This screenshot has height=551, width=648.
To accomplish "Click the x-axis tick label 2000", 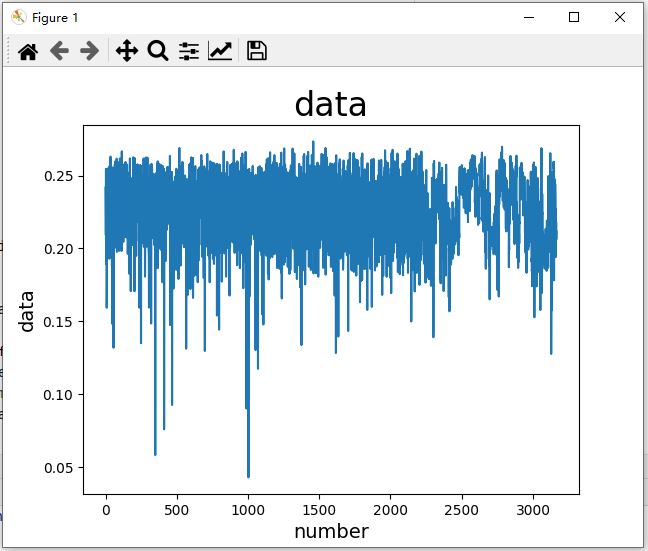I will pos(390,510).
